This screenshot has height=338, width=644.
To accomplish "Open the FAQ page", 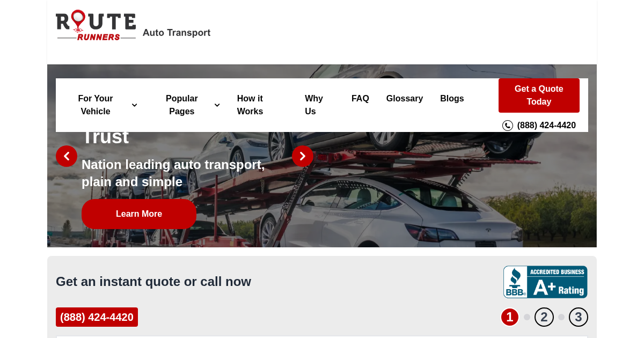I will (x=360, y=99).
